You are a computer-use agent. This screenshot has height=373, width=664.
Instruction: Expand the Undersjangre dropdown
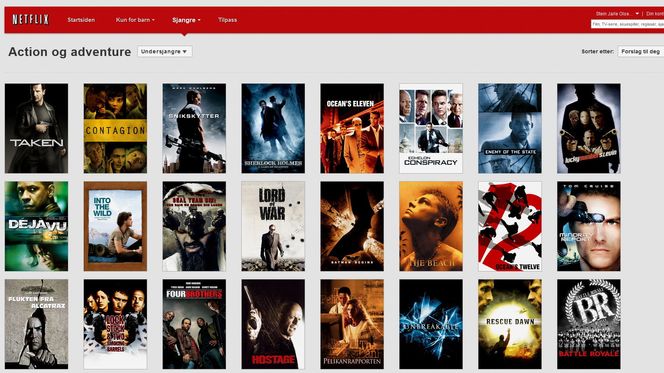point(164,51)
